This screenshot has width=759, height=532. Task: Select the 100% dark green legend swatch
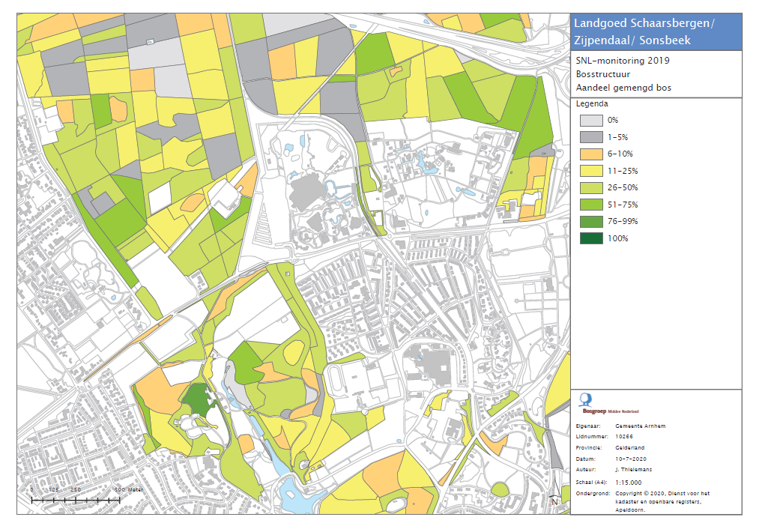pyautogui.click(x=590, y=238)
